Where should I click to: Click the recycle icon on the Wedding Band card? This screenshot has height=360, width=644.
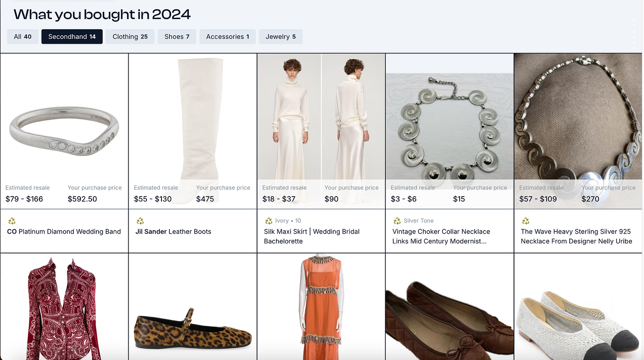[11, 221]
